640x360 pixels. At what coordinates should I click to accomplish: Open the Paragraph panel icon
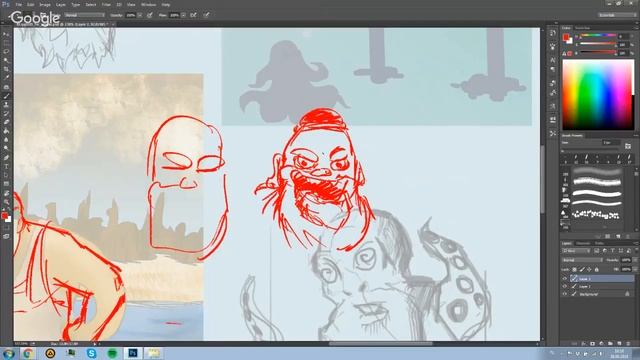click(x=553, y=69)
